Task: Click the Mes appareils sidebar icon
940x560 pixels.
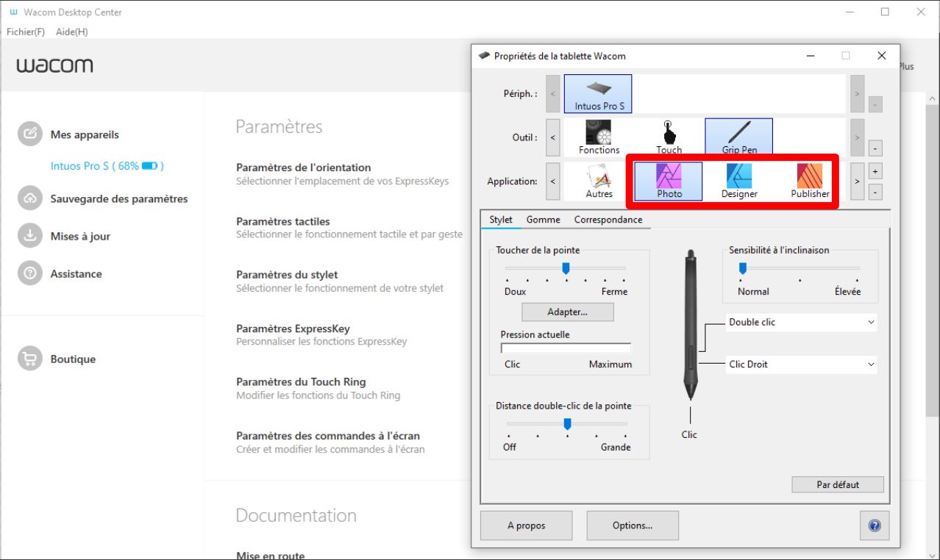Action: [x=30, y=134]
